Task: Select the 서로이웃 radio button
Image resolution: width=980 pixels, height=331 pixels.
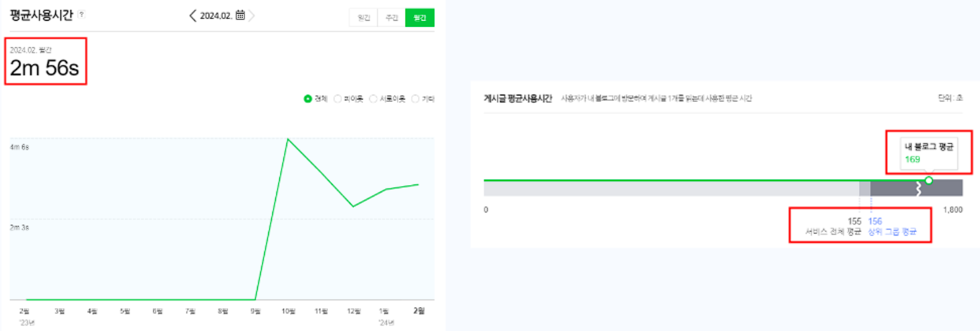Action: [x=373, y=99]
